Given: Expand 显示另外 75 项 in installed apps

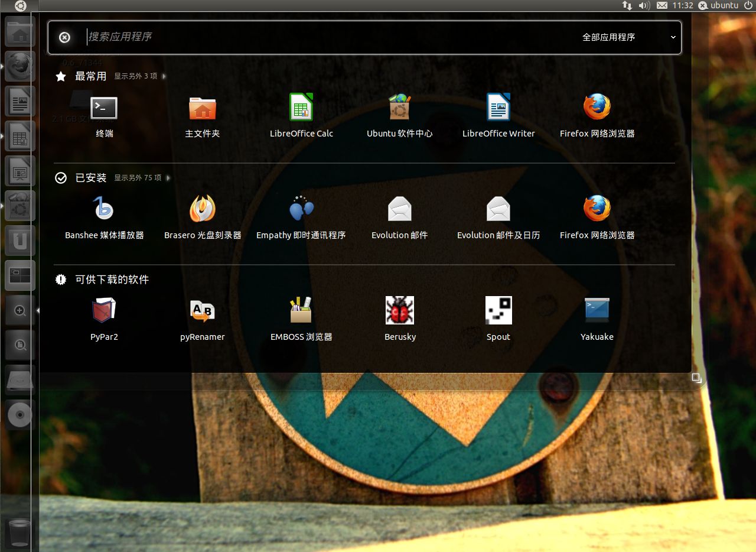Looking at the screenshot, I should pyautogui.click(x=142, y=178).
